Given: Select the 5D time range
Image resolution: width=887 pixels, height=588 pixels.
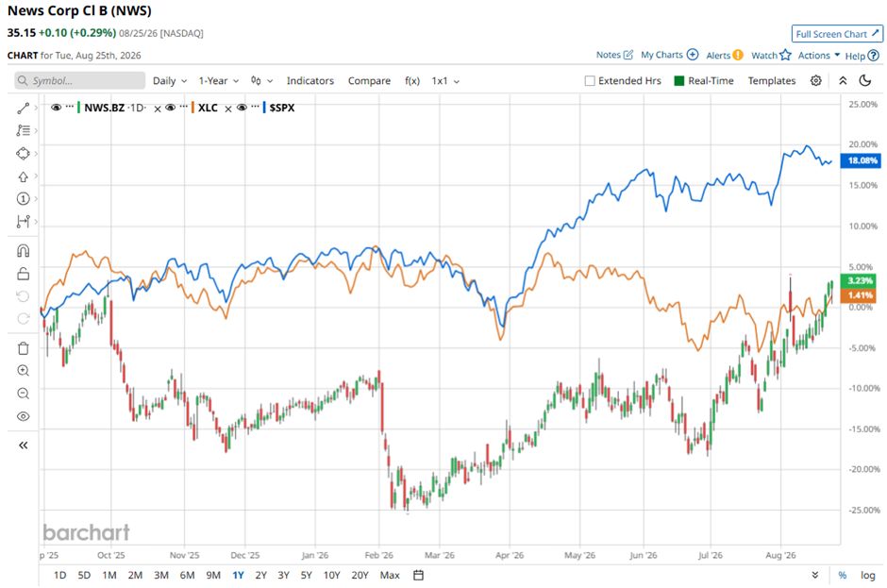Looking at the screenshot, I should [84, 575].
